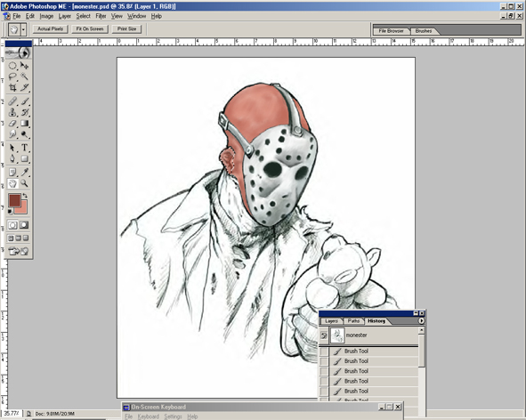526x420 pixels.
Task: Open the File menu in Photoshop
Action: pos(16,16)
